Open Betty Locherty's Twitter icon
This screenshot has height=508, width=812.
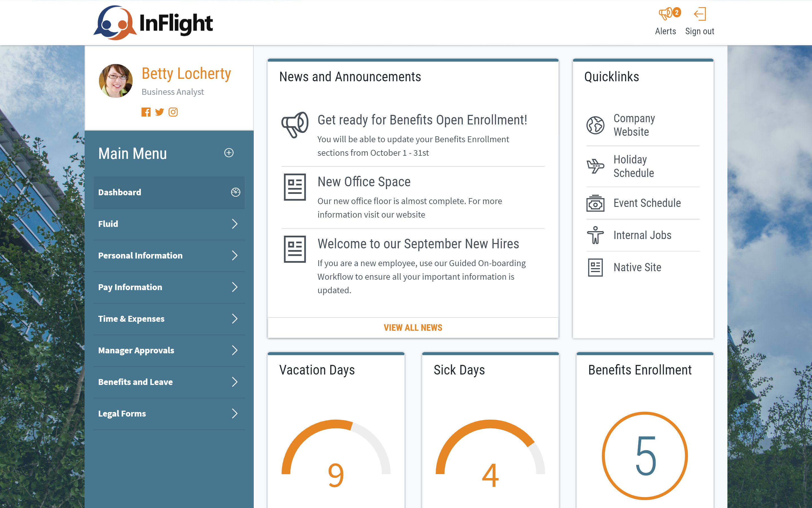tap(159, 112)
